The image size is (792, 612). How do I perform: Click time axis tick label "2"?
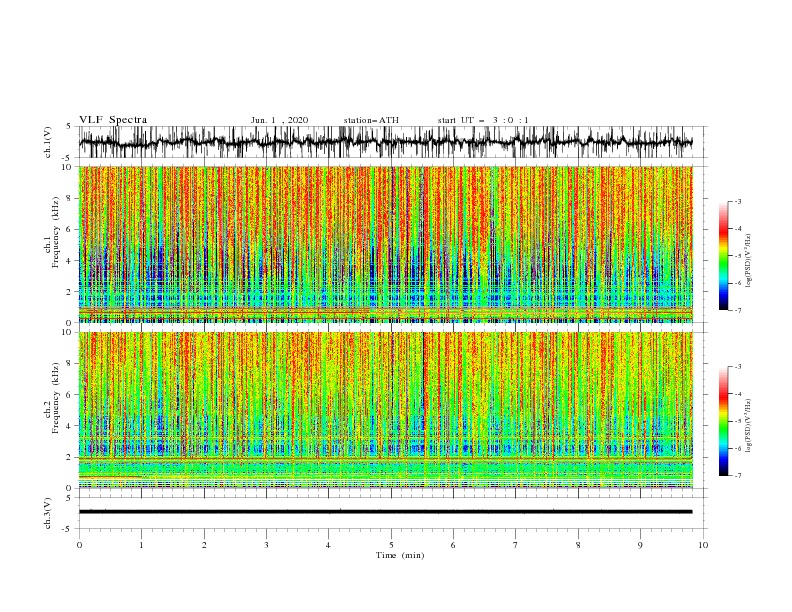[204, 545]
